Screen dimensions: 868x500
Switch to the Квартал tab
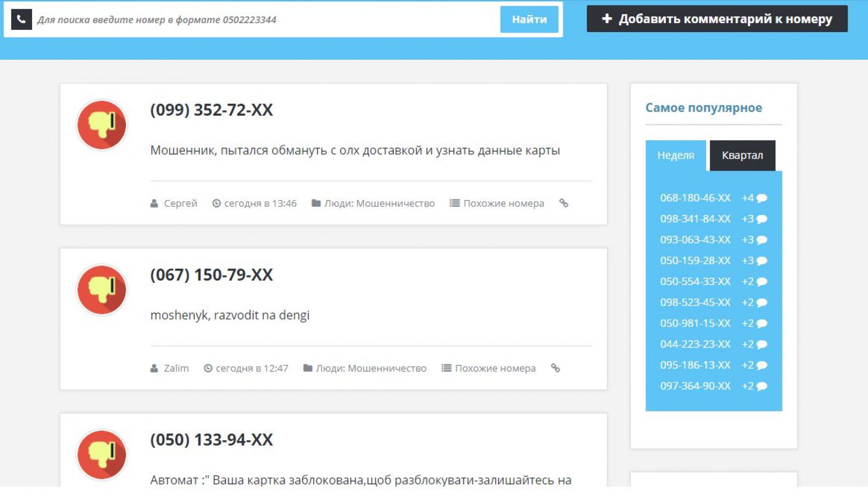click(x=742, y=155)
